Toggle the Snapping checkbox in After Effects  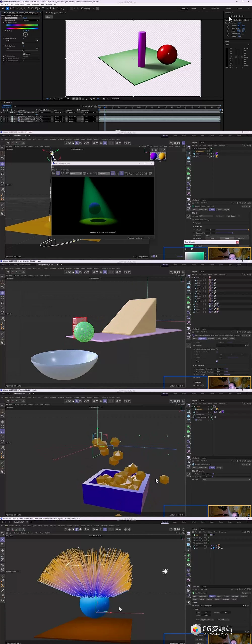(x=82, y=8)
